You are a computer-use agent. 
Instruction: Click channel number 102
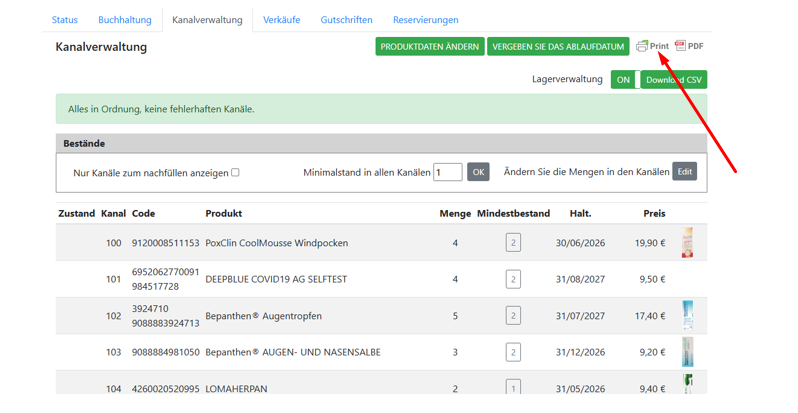pyautogui.click(x=113, y=316)
